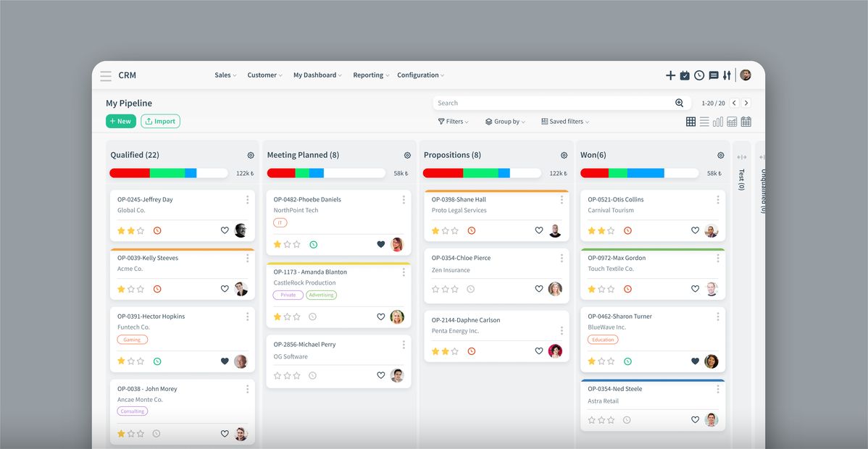Viewport: 868px width, 449px height.
Task: Open the Saved filters dropdown
Action: pos(565,122)
